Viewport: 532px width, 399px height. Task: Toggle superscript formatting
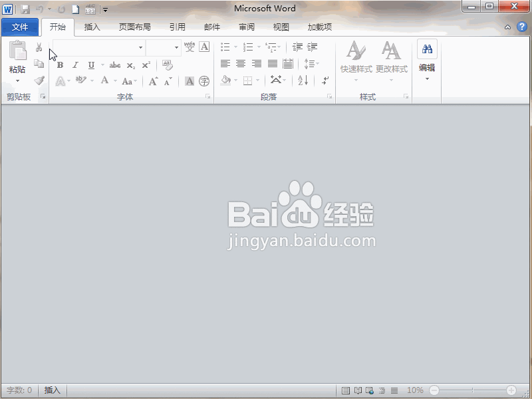coord(146,65)
